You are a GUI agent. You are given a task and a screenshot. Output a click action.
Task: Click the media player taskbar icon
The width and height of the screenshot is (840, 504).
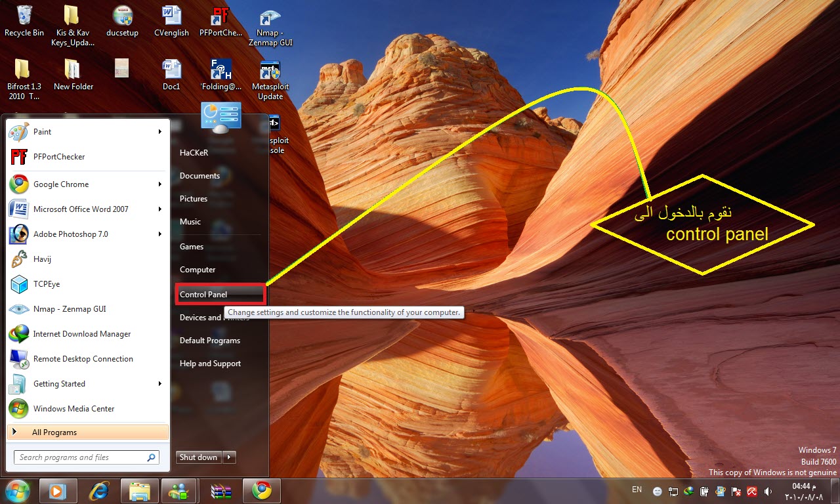pos(58,491)
